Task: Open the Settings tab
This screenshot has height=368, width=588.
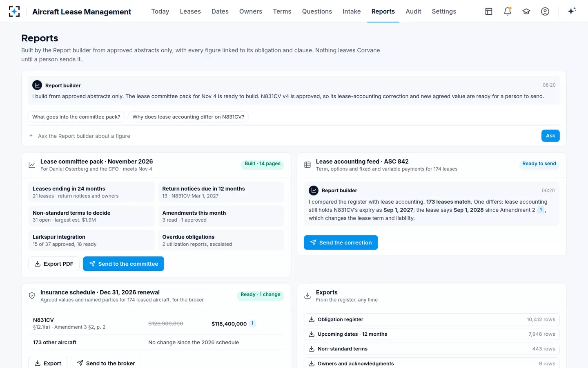Action: pyautogui.click(x=444, y=11)
